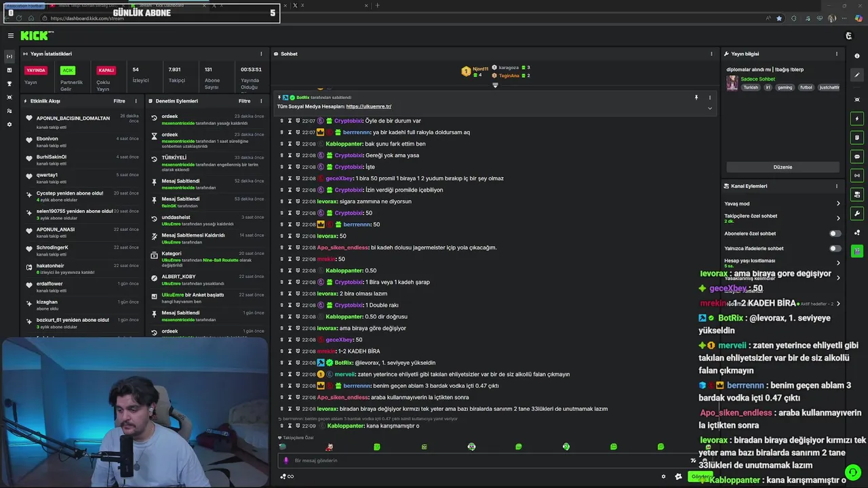
Task: Expand the chat leaderboard with down arrow
Action: click(495, 85)
